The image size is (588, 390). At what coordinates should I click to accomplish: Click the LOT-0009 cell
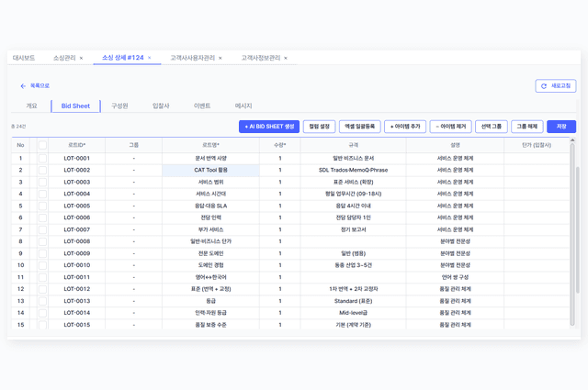pyautogui.click(x=77, y=253)
